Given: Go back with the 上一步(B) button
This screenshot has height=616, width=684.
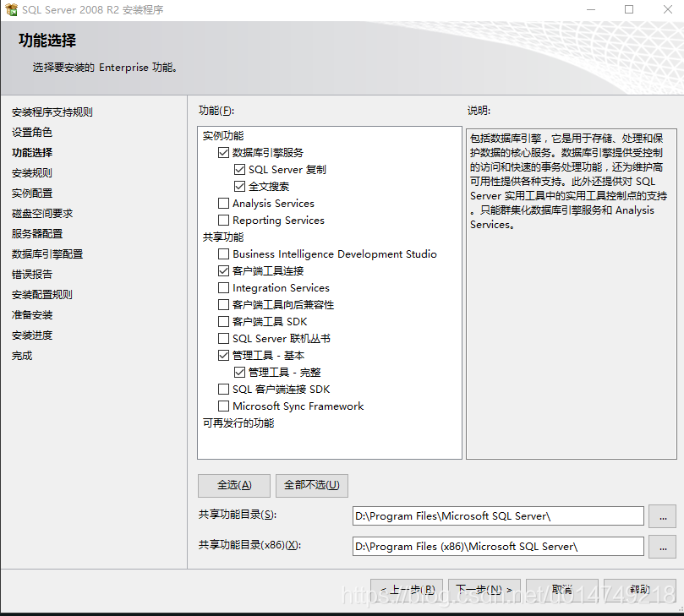Looking at the screenshot, I should point(407,590).
